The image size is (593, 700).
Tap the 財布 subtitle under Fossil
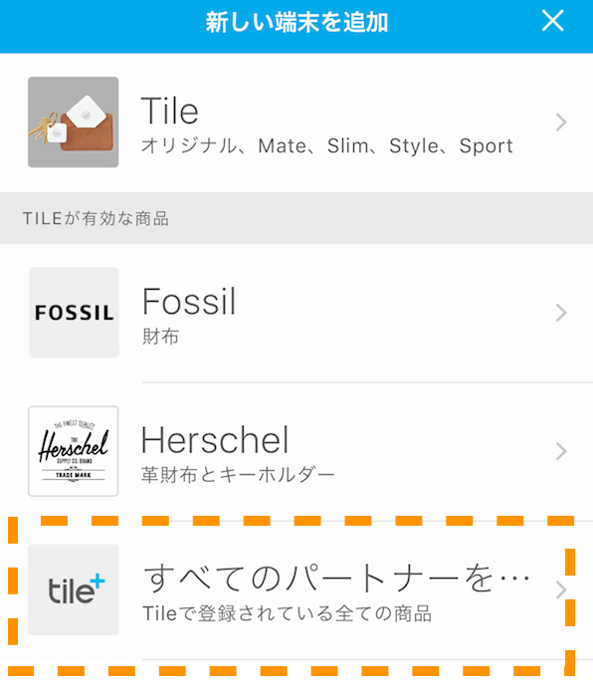[160, 337]
